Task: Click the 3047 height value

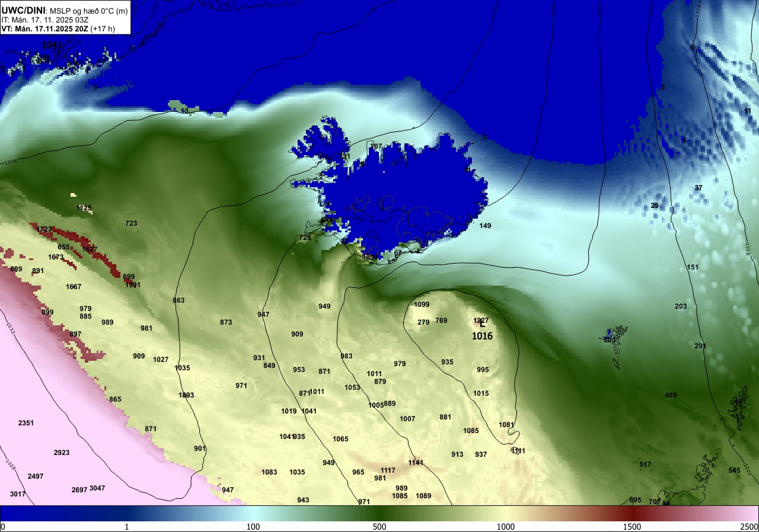Action: point(97,488)
